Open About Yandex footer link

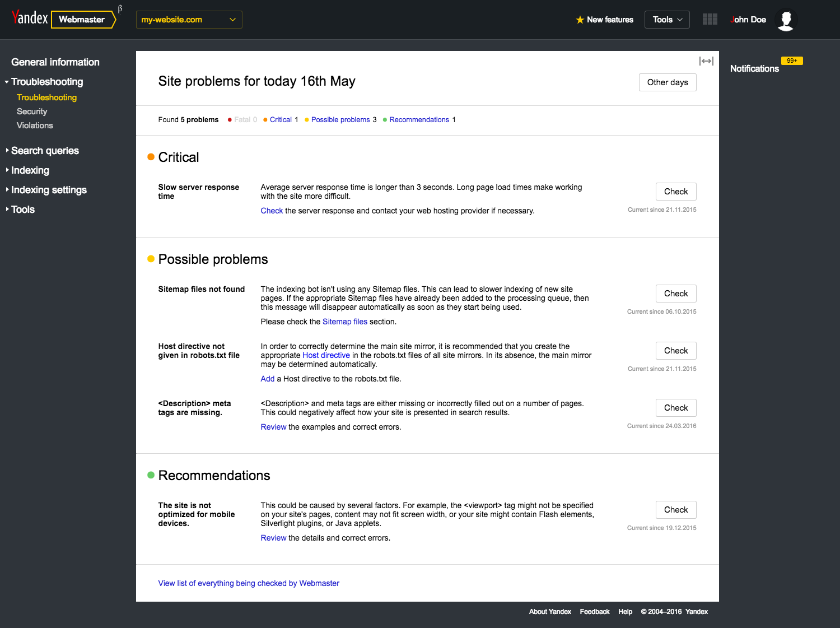click(x=550, y=612)
